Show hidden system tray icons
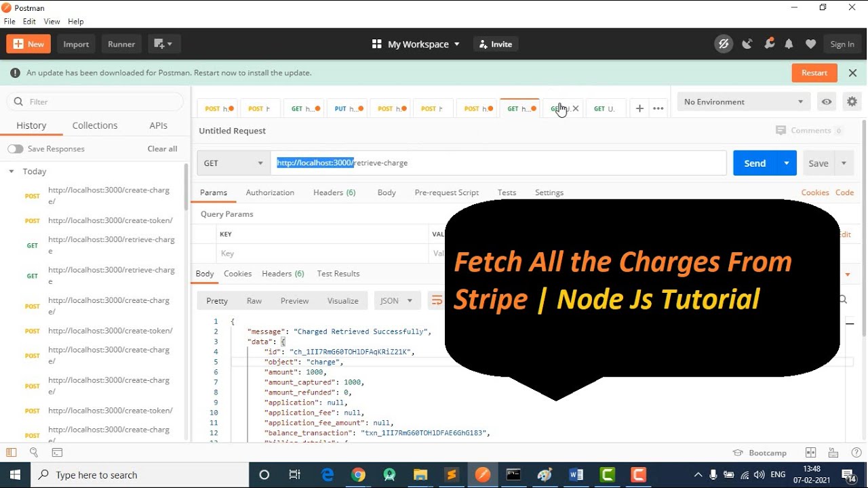This screenshot has width=868, height=488. tap(698, 474)
